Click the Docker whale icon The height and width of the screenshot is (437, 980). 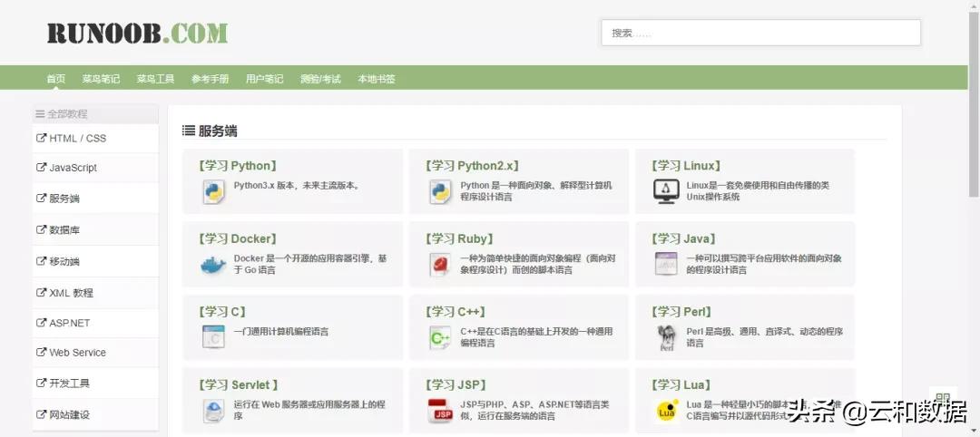click(x=213, y=265)
